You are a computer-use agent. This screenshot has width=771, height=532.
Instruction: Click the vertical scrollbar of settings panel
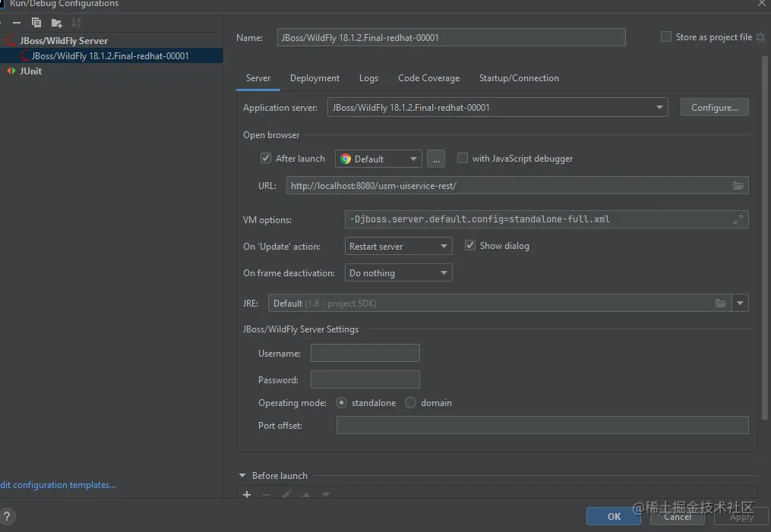tap(765, 238)
